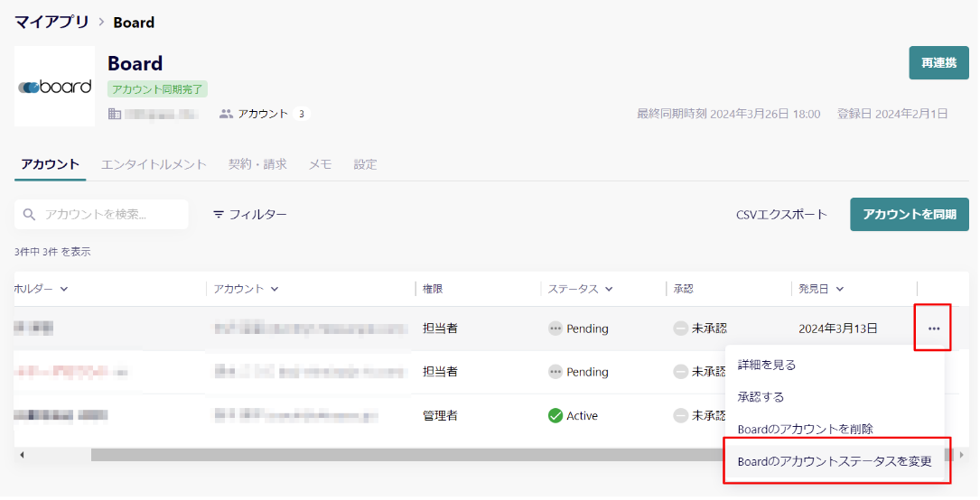Sort by ホルダー column header
Viewport: 980px width, 500px height.
(x=42, y=289)
